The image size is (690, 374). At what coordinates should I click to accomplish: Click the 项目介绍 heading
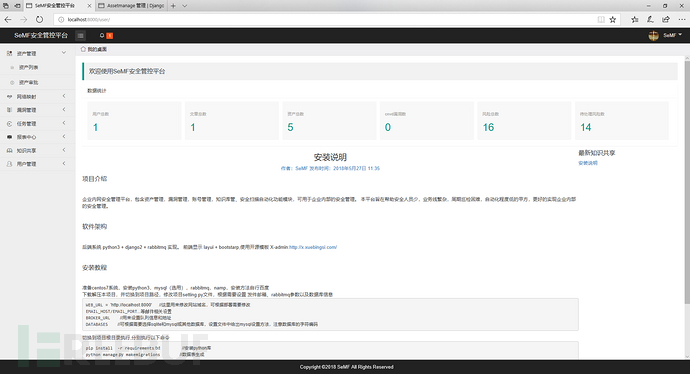pyautogui.click(x=95, y=179)
